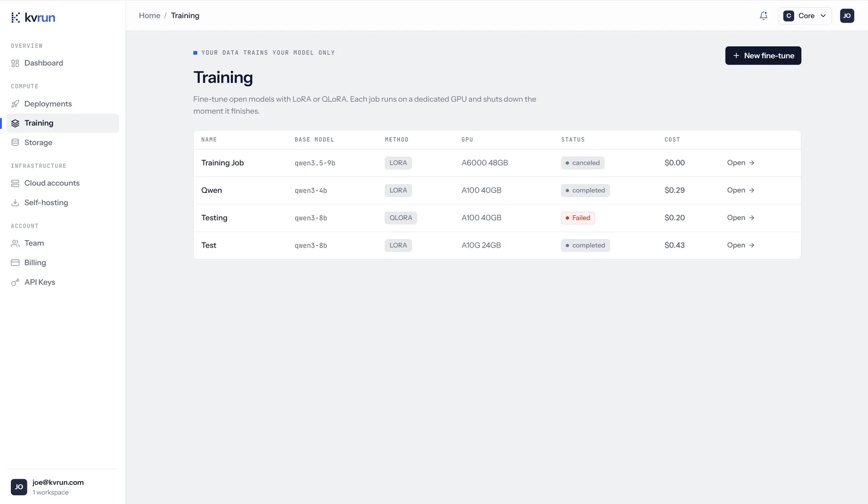Open Cloud accounts page
The image size is (868, 504).
click(x=63, y=183)
